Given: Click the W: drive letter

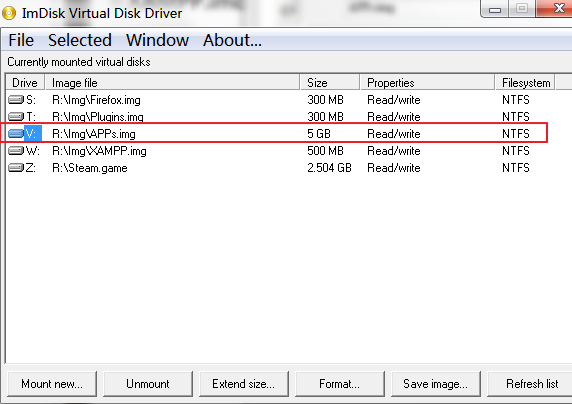Looking at the screenshot, I should (33, 151).
